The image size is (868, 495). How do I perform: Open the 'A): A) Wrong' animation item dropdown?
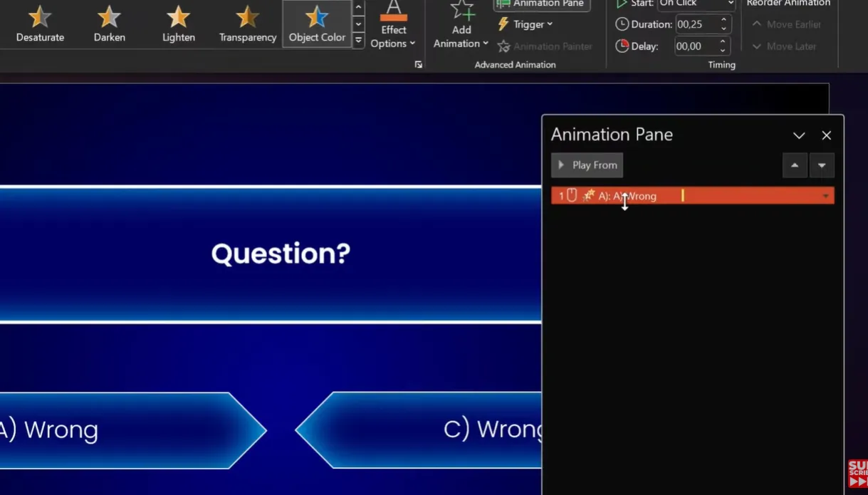tap(825, 196)
